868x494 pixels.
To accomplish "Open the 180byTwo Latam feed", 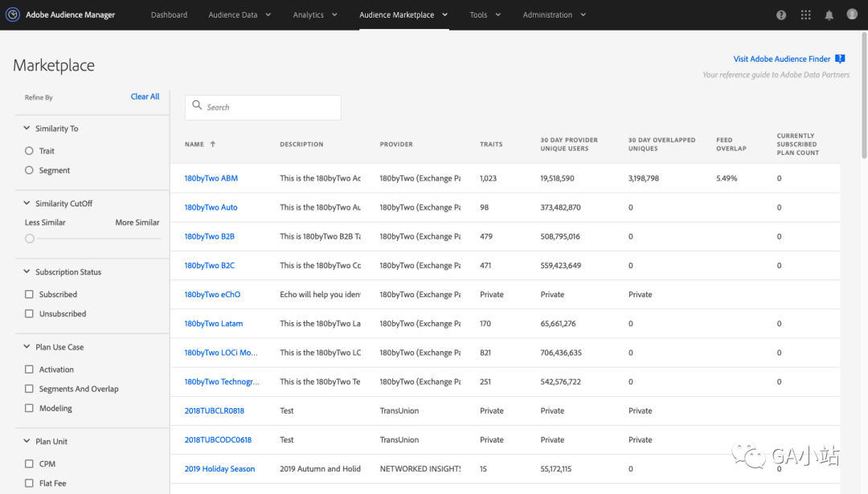I will [x=214, y=324].
